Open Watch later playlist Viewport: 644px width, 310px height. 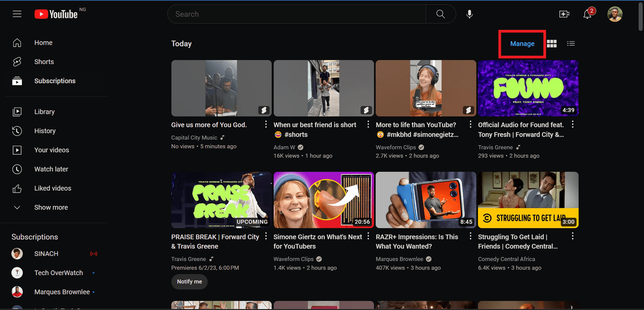tap(51, 169)
